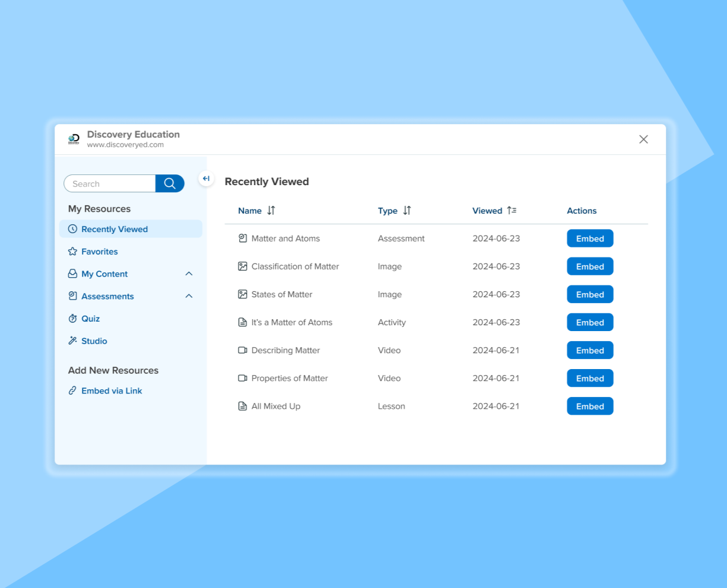Click the Embed via Link link
Image resolution: width=727 pixels, height=588 pixels.
[112, 390]
